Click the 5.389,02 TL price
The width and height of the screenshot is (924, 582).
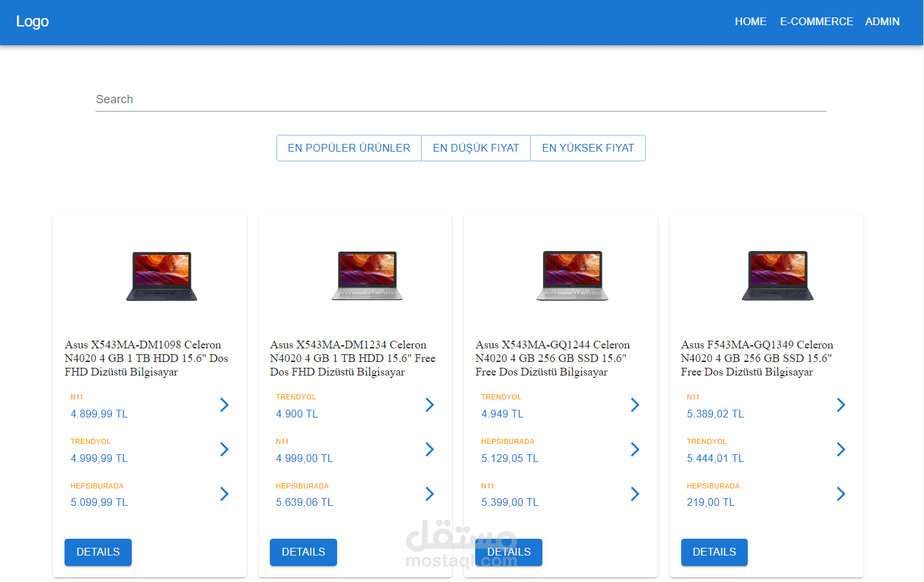(715, 414)
